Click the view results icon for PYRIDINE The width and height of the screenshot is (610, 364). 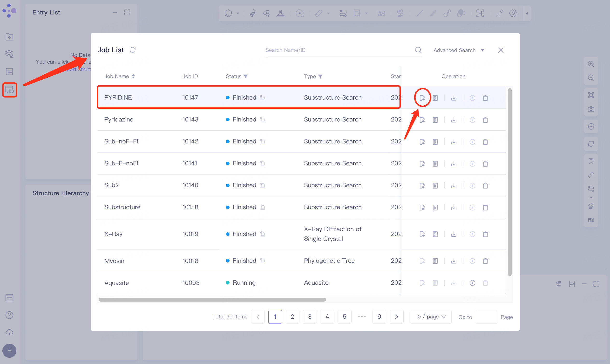[422, 98]
